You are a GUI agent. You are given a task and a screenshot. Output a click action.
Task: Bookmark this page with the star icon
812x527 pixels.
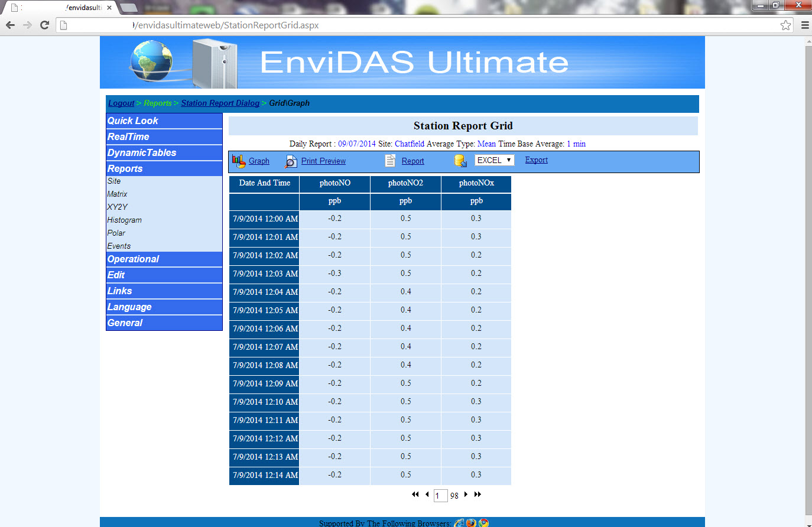[x=785, y=25]
